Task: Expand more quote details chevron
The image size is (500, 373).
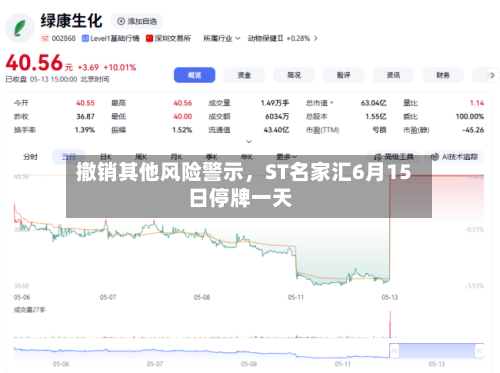Action: 249,142
